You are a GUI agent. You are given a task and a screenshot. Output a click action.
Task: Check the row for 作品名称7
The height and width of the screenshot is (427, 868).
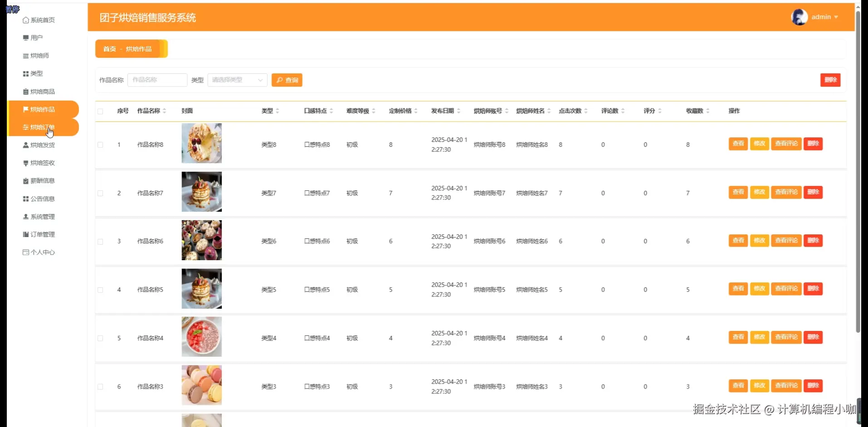tap(100, 193)
